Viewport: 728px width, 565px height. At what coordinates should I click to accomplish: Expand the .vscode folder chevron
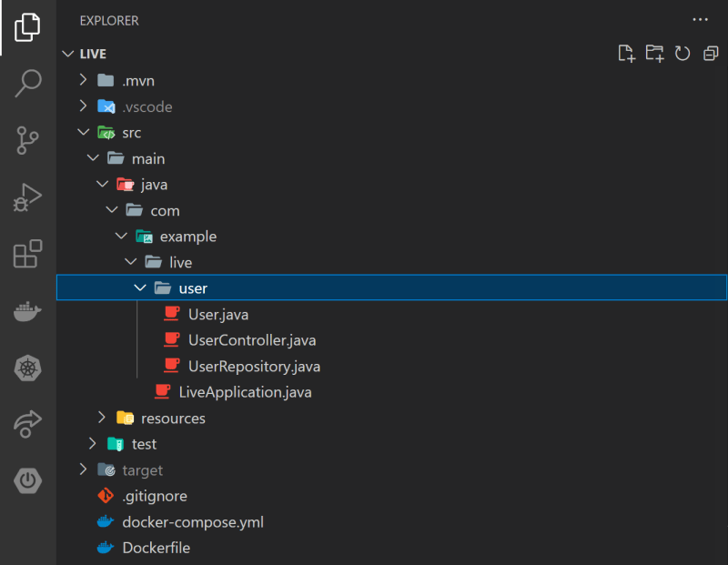click(83, 106)
